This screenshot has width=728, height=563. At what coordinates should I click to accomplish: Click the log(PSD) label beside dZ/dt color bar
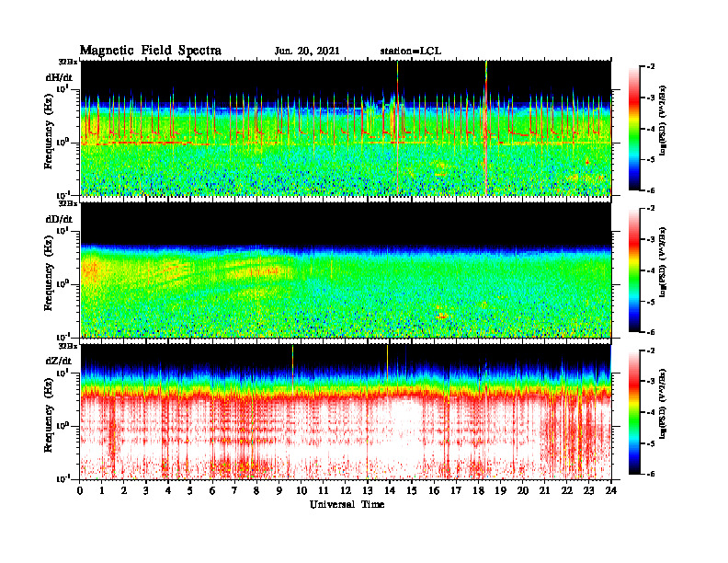(663, 404)
